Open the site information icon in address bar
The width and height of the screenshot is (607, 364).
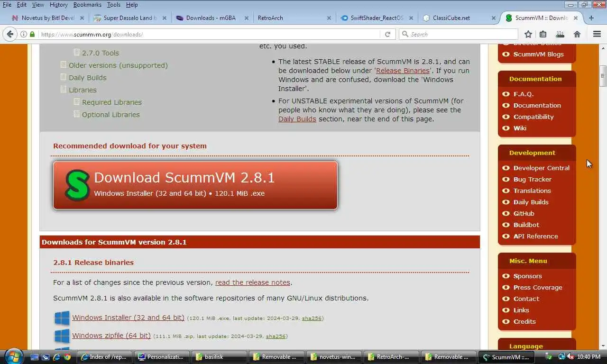(24, 34)
